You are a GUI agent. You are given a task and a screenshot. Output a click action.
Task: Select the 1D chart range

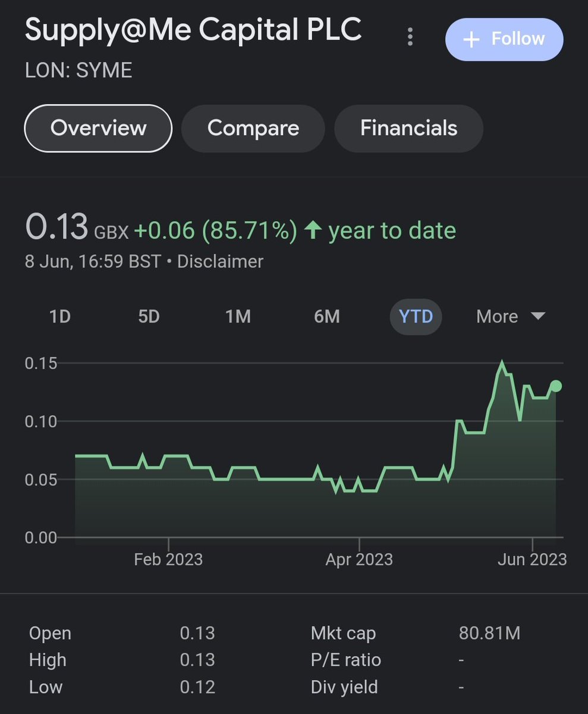60,317
